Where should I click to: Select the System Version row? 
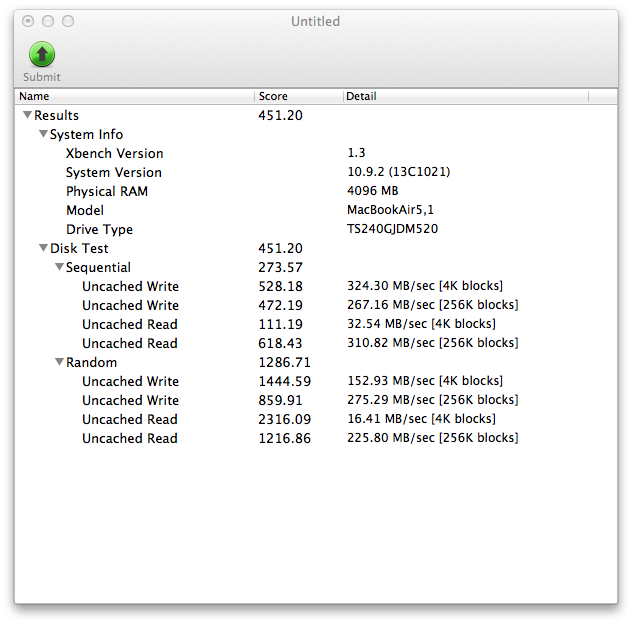pyautogui.click(x=316, y=172)
